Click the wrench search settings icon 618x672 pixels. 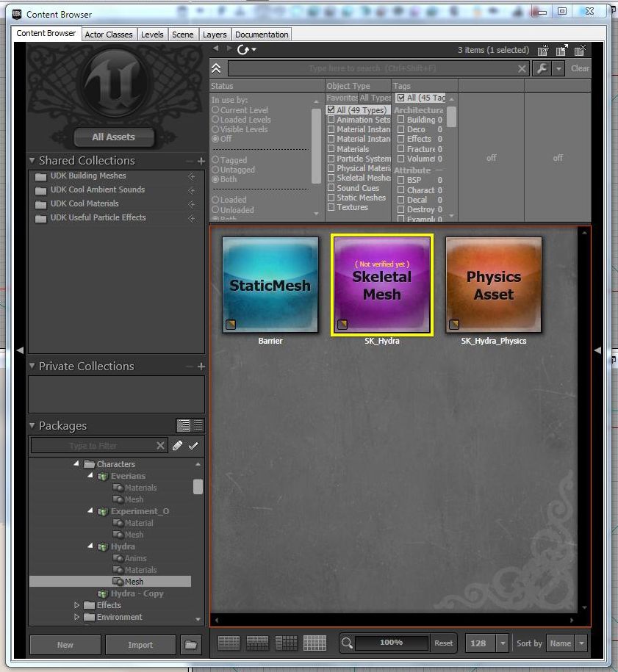pos(542,68)
